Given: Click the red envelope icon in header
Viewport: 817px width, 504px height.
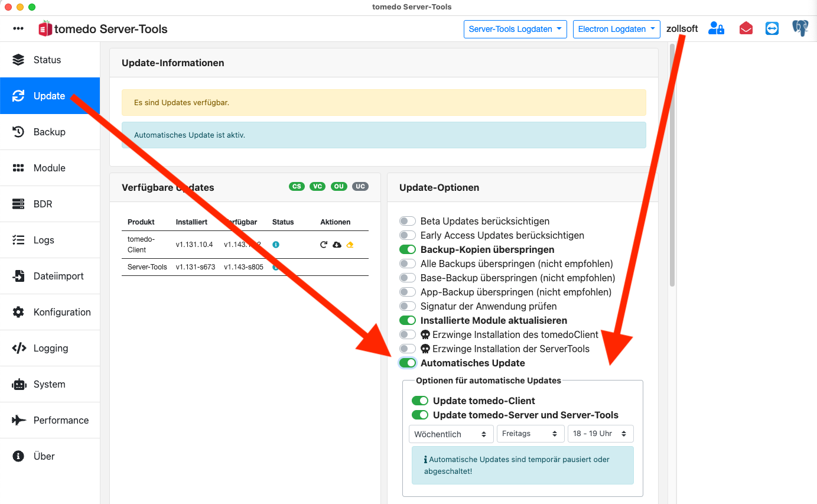Looking at the screenshot, I should (746, 28).
